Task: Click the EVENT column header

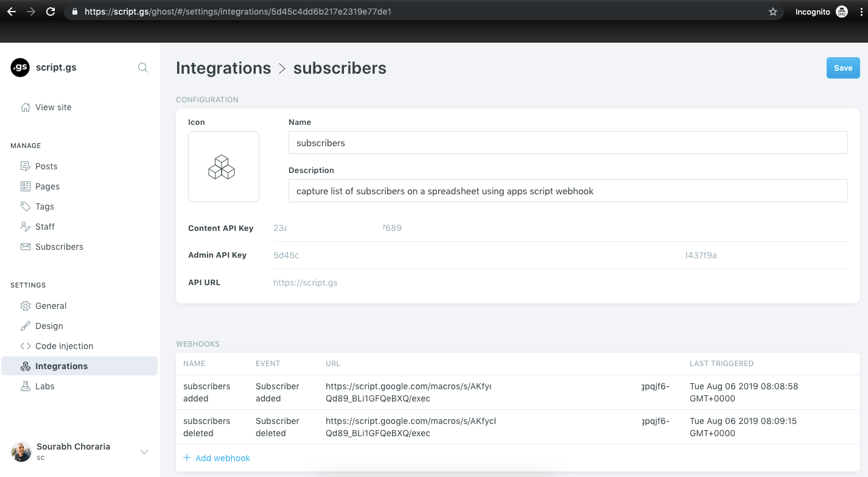Action: coord(268,364)
